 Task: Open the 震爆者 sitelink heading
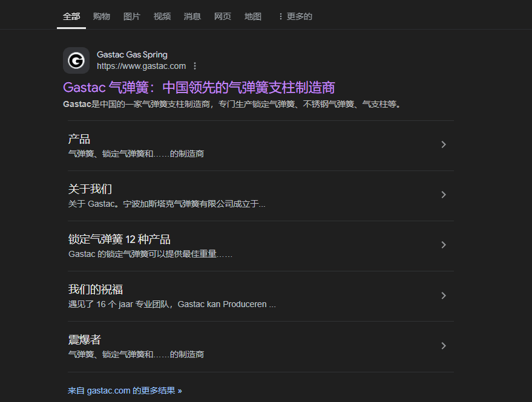[85, 340]
